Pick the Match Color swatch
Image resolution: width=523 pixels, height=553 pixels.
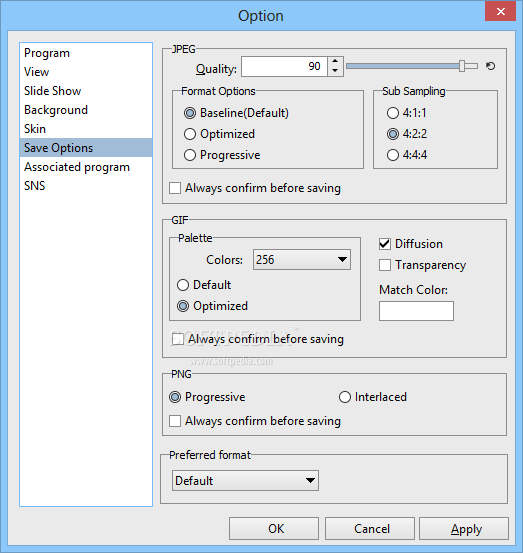coord(416,311)
